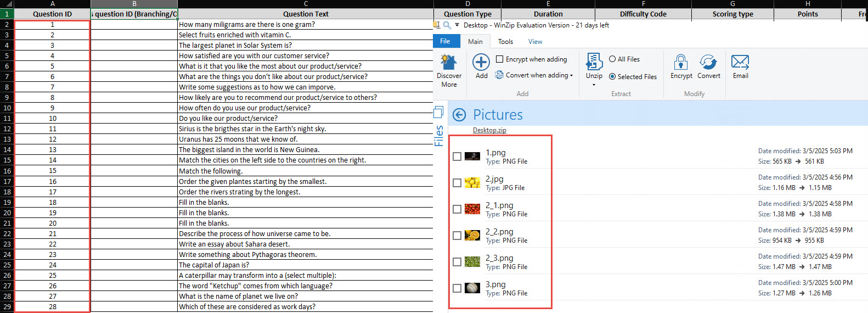Viewport: 868px width, 313px height.
Task: Open the File menu tab
Action: 445,42
